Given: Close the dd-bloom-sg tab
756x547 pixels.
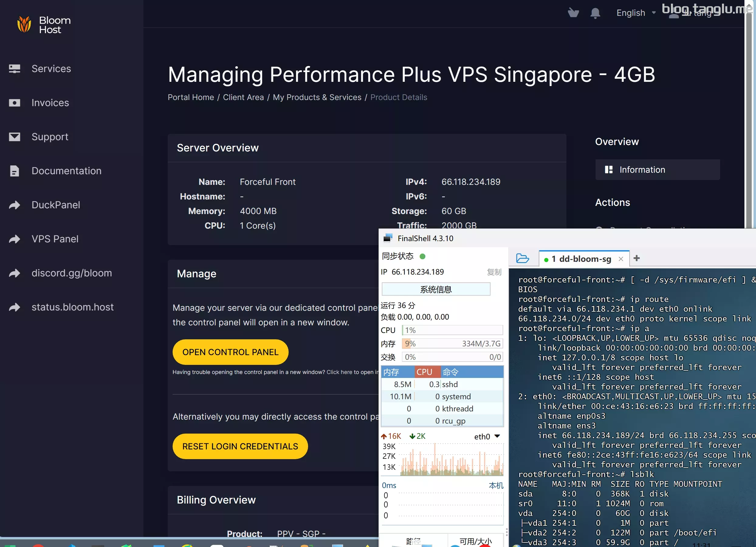Looking at the screenshot, I should point(621,259).
